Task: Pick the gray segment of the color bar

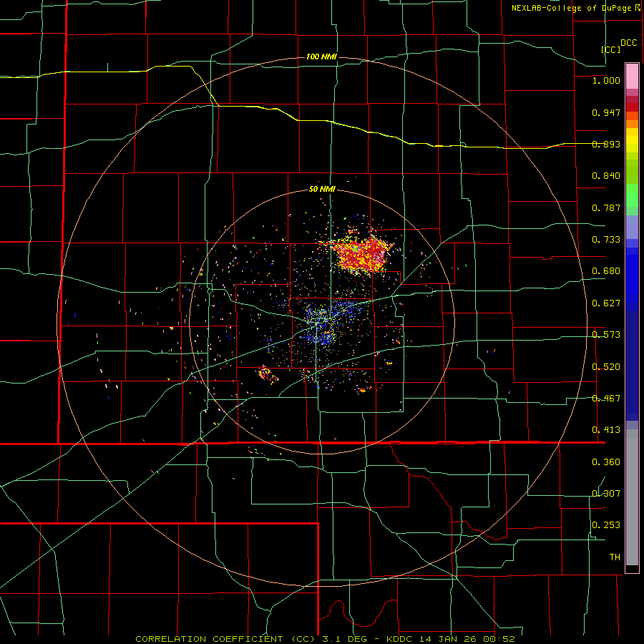Action: click(632, 497)
